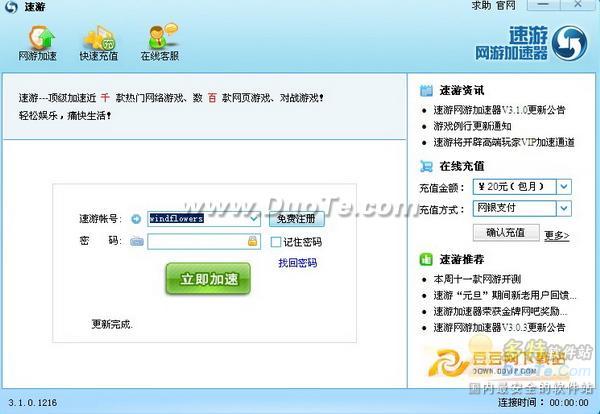Image resolution: width=600 pixels, height=414 pixels.
Task: Close the 速游 window
Action: click(578, 5)
